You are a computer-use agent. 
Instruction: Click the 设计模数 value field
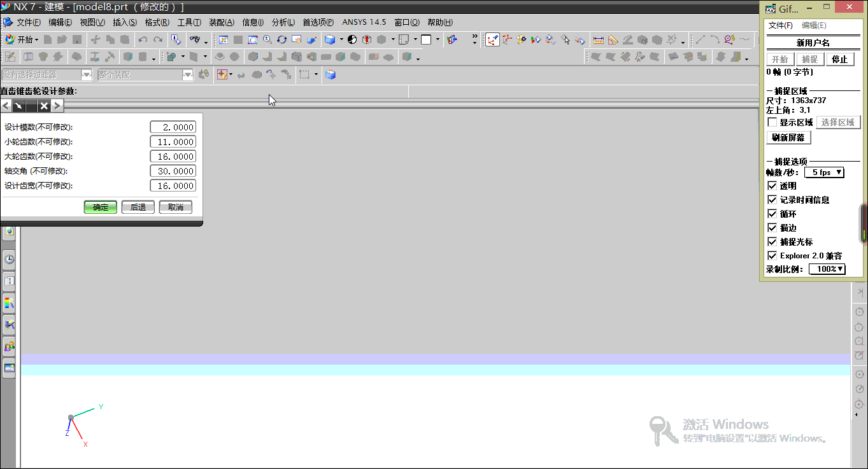[173, 127]
